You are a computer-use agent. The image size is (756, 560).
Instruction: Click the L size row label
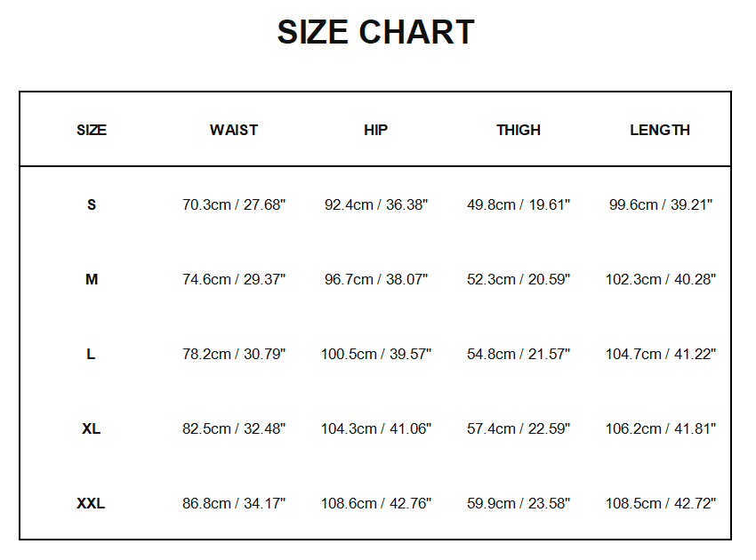click(92, 354)
